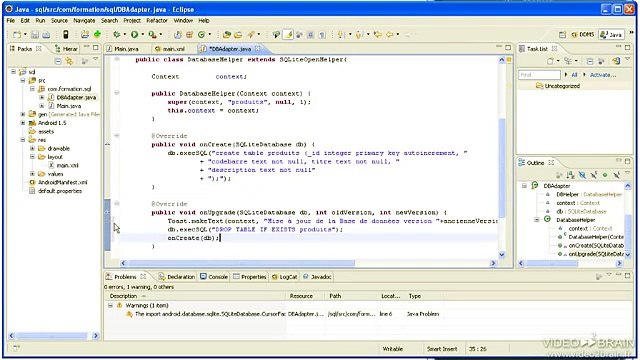Open the Properties tab
Image resolution: width=640 pixels, height=360 pixels.
(249, 277)
